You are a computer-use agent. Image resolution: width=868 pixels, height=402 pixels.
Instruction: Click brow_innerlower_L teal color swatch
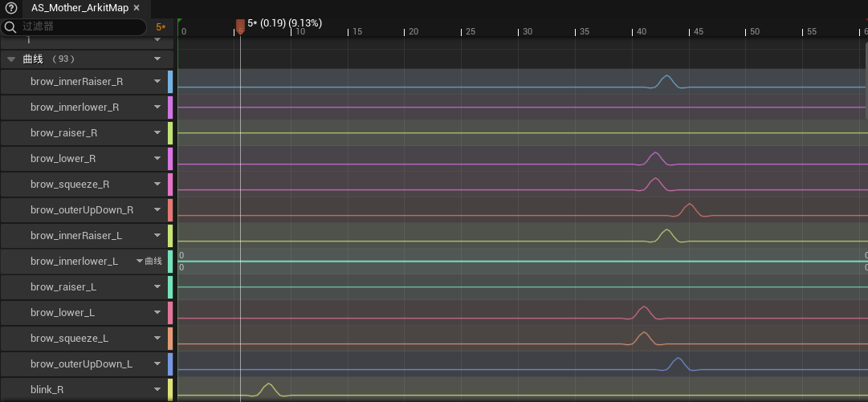(170, 262)
